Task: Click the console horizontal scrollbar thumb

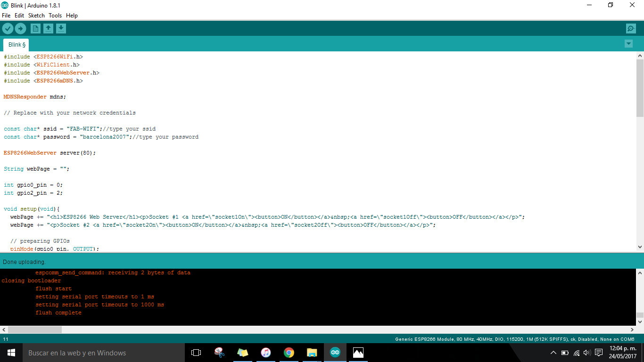Action: coord(35,330)
